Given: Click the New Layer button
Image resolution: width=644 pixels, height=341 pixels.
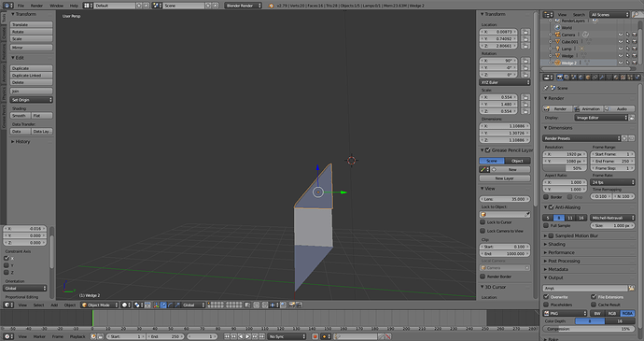Looking at the screenshot, I should click(x=505, y=178).
